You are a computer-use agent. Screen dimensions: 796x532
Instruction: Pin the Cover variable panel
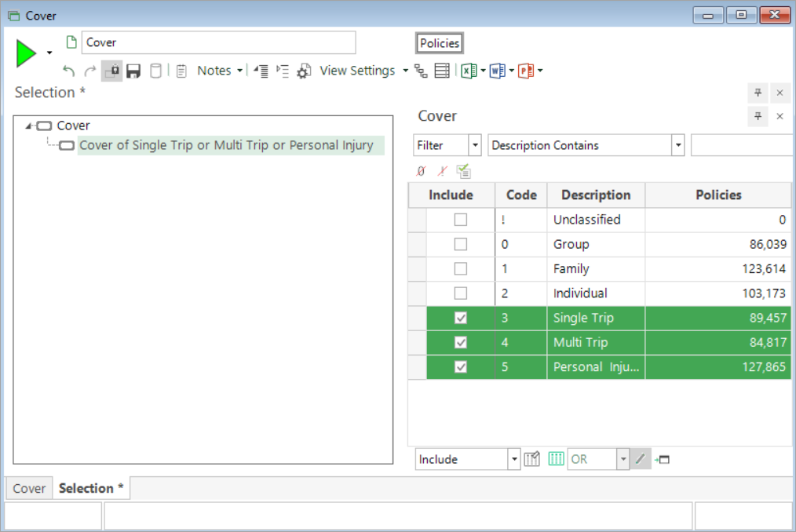[x=758, y=116]
